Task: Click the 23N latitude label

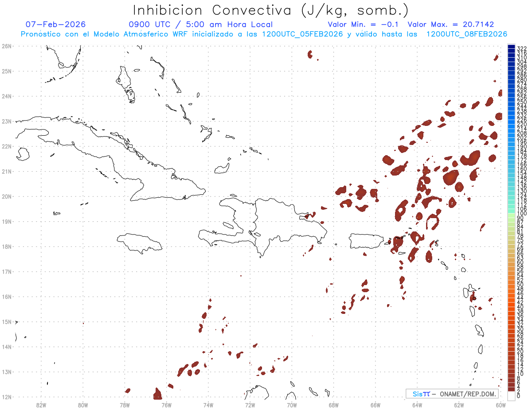Action: tap(7, 121)
